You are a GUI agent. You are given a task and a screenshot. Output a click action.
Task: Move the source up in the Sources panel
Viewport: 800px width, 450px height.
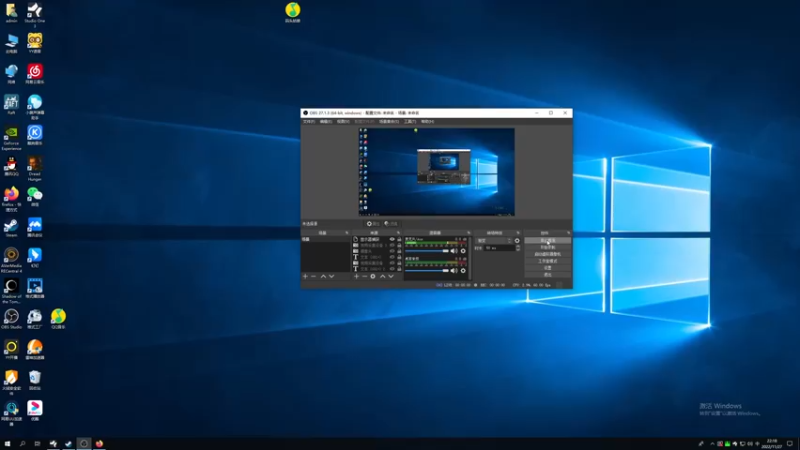click(383, 276)
